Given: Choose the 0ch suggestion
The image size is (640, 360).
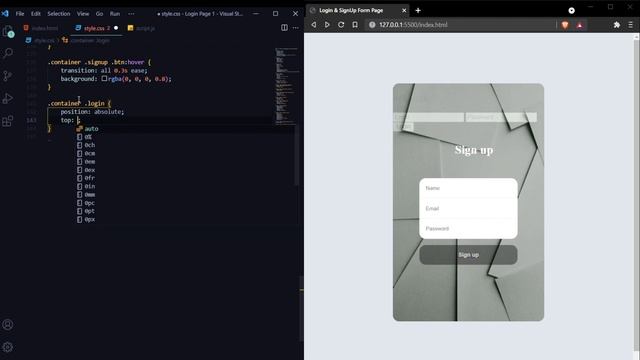Looking at the screenshot, I should coord(90,145).
